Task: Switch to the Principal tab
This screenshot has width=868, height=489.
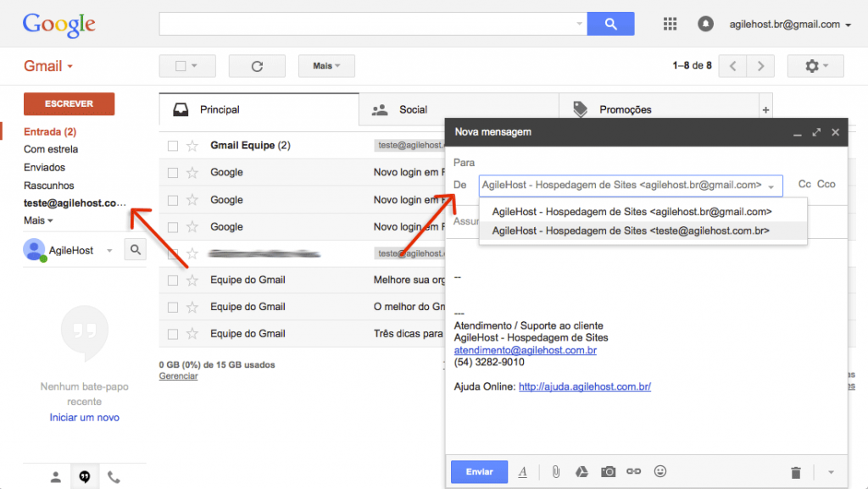Action: click(x=259, y=109)
